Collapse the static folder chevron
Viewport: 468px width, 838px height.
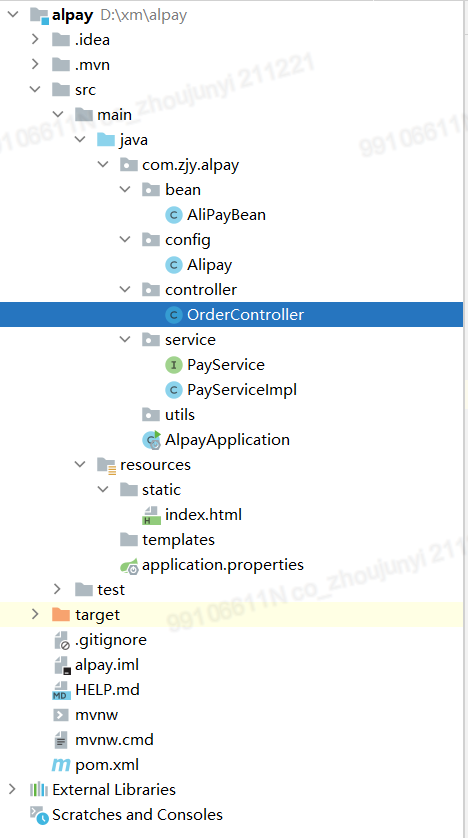point(103,490)
